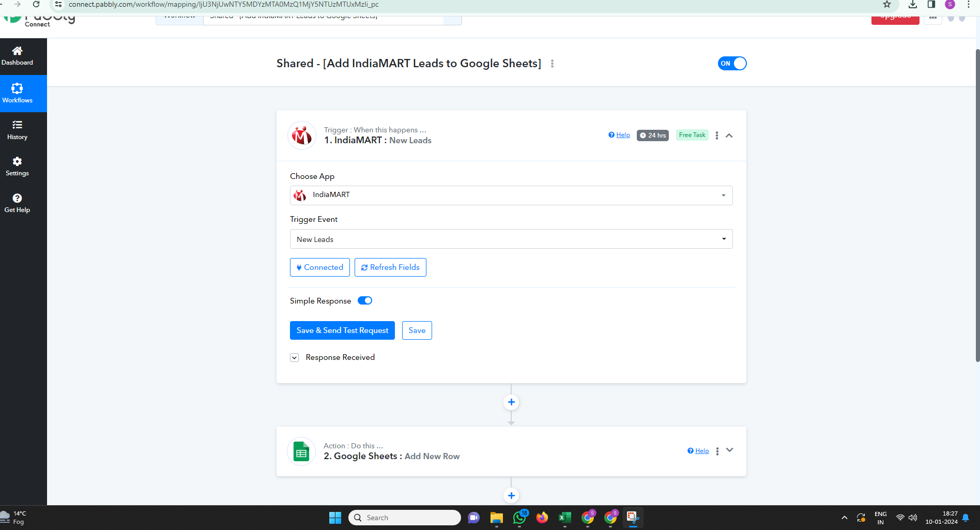
Task: Open Excel from the taskbar
Action: pyautogui.click(x=565, y=518)
